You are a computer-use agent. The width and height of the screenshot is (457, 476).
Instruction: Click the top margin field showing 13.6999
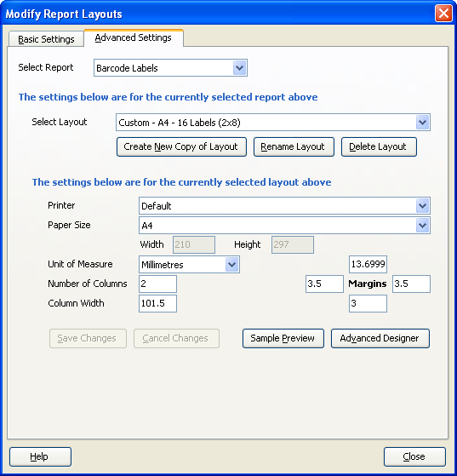(x=368, y=264)
